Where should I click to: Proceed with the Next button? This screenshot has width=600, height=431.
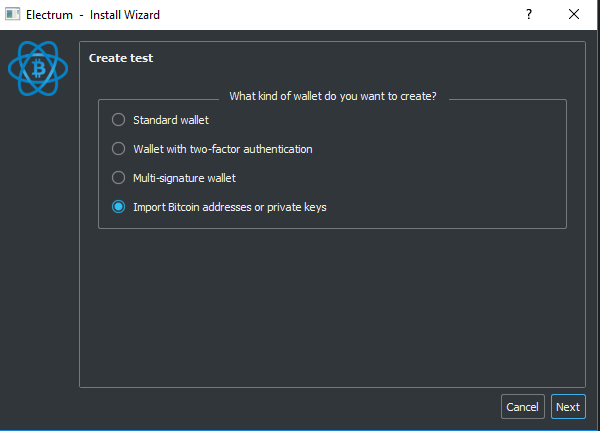(568, 407)
